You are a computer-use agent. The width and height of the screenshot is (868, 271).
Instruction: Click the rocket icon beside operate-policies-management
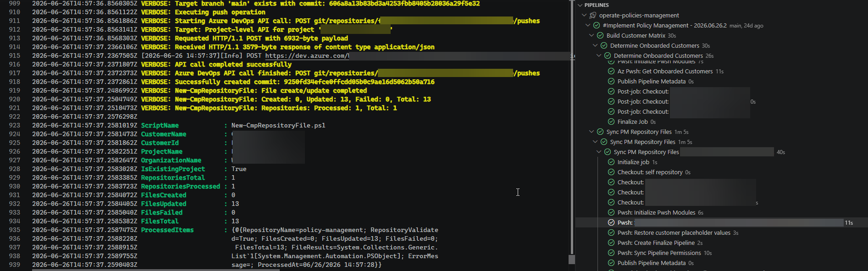[593, 15]
